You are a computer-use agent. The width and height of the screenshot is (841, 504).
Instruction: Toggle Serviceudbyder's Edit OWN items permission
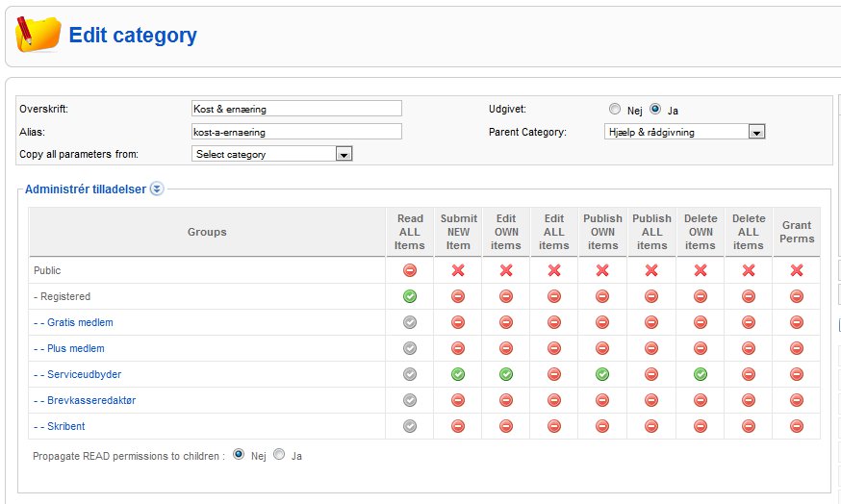(x=506, y=374)
